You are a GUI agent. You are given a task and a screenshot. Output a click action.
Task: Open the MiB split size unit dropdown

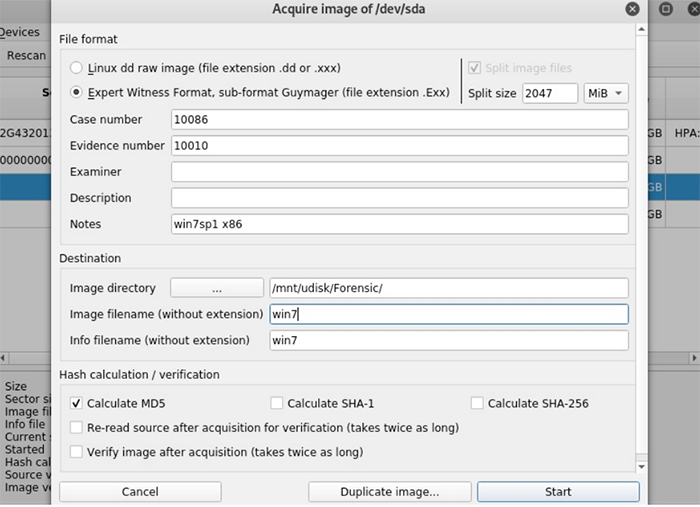pyautogui.click(x=606, y=93)
